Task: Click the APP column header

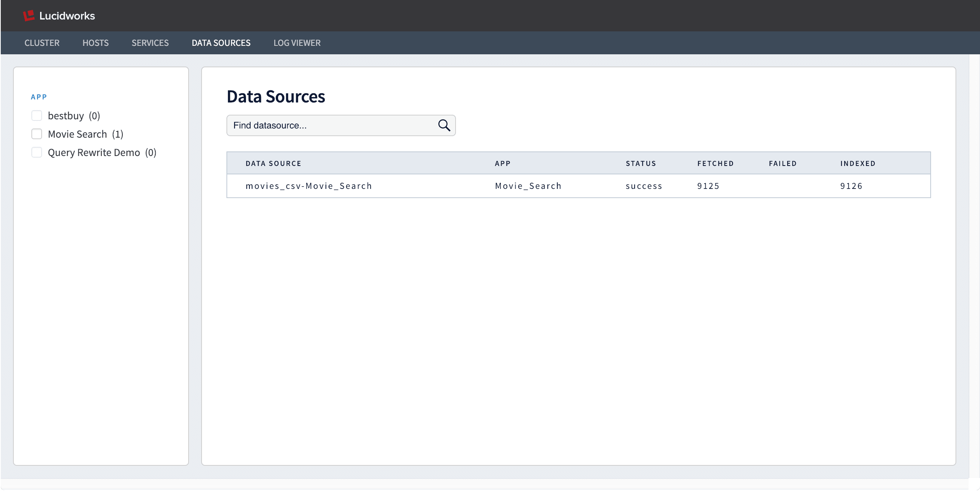Action: click(x=502, y=163)
